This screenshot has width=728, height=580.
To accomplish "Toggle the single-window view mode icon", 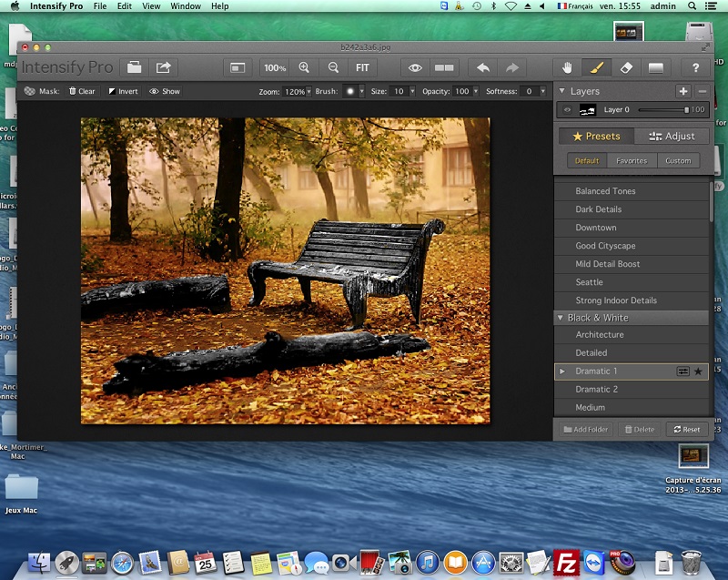I will 238,67.
